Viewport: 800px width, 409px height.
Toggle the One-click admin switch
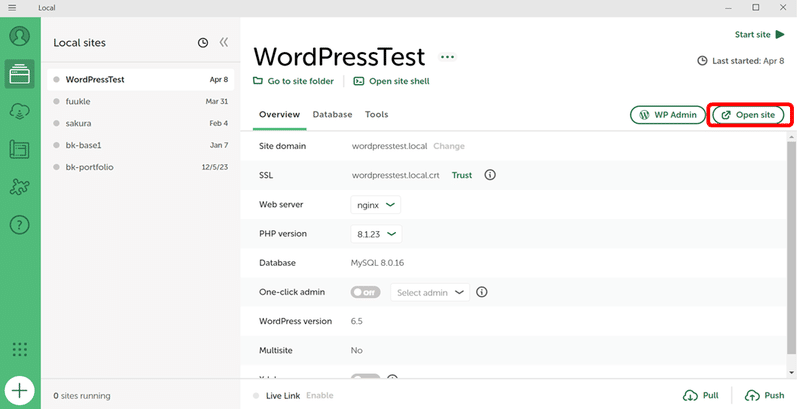pos(365,292)
